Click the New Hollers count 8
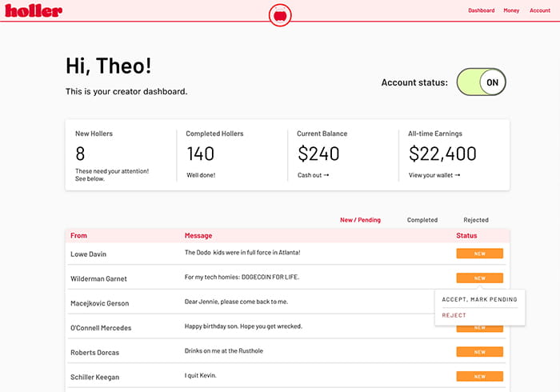 (80, 154)
